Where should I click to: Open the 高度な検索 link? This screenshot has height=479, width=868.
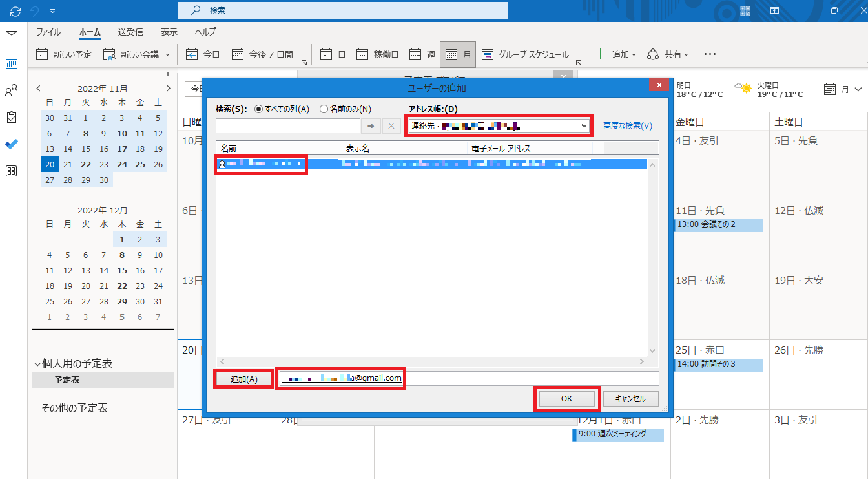(627, 126)
